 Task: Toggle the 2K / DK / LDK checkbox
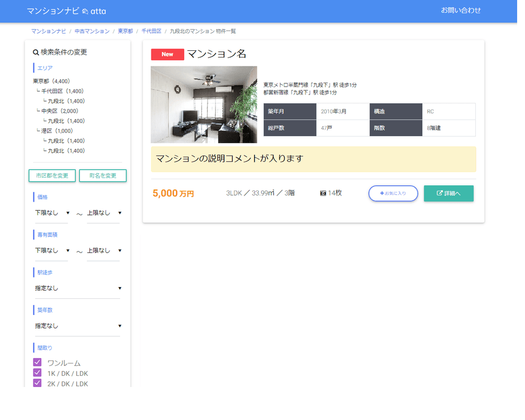click(37, 383)
